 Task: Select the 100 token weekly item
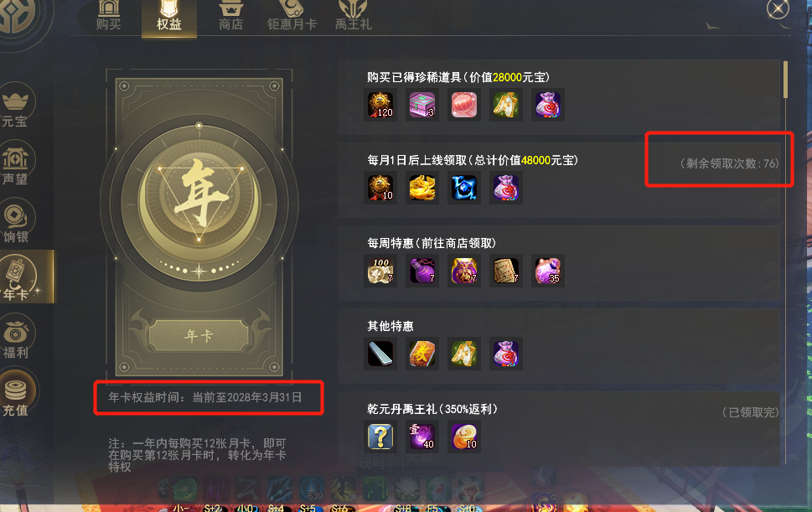pyautogui.click(x=380, y=271)
